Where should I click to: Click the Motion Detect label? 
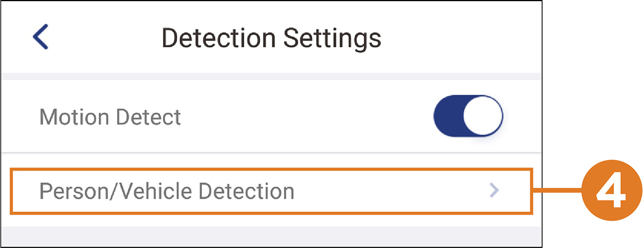click(x=111, y=117)
